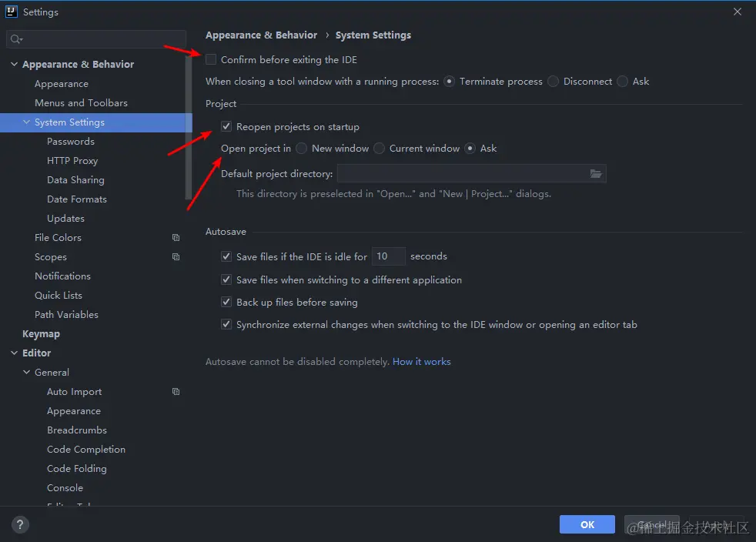Collapse the System Settings node
Screen dimensions: 756x542
pyautogui.click(x=26, y=122)
